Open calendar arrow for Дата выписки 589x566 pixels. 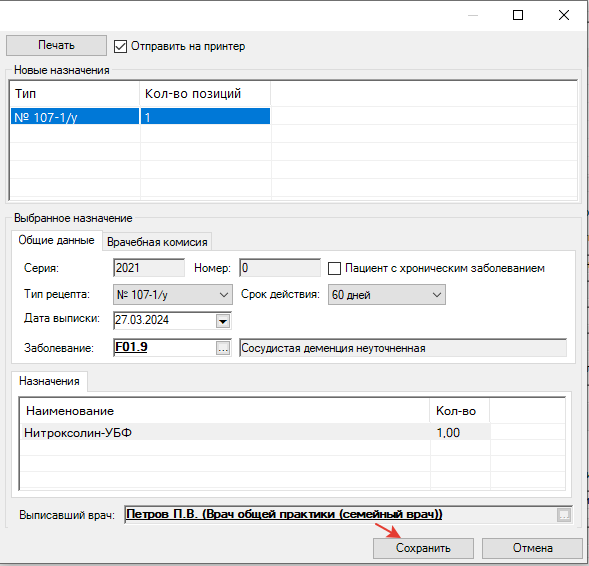tap(223, 321)
